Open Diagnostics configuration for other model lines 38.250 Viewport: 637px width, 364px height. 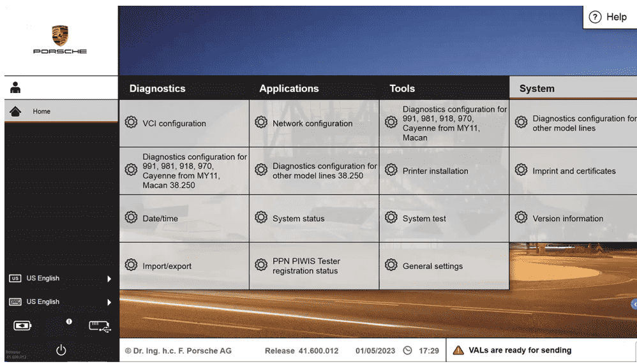[314, 171]
